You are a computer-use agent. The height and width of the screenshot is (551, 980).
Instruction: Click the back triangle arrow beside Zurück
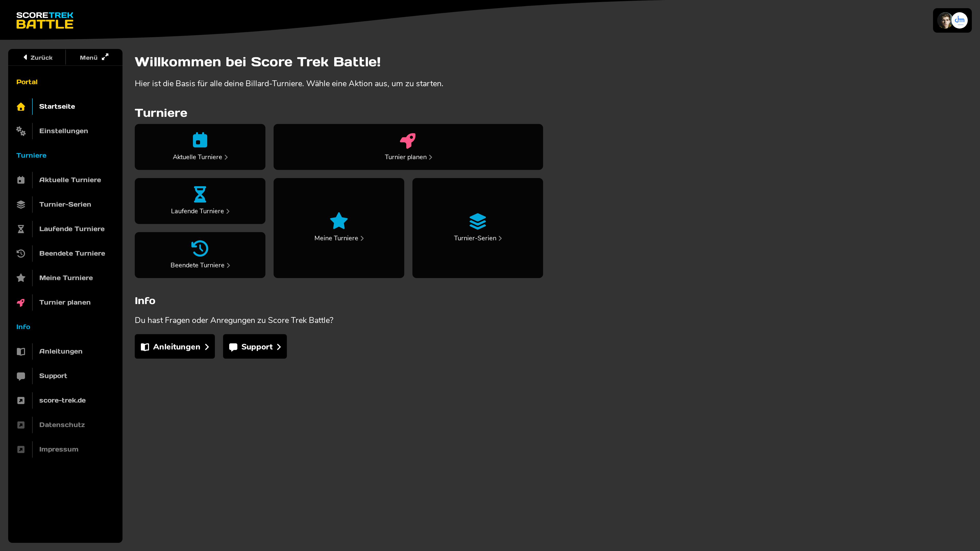click(x=25, y=57)
